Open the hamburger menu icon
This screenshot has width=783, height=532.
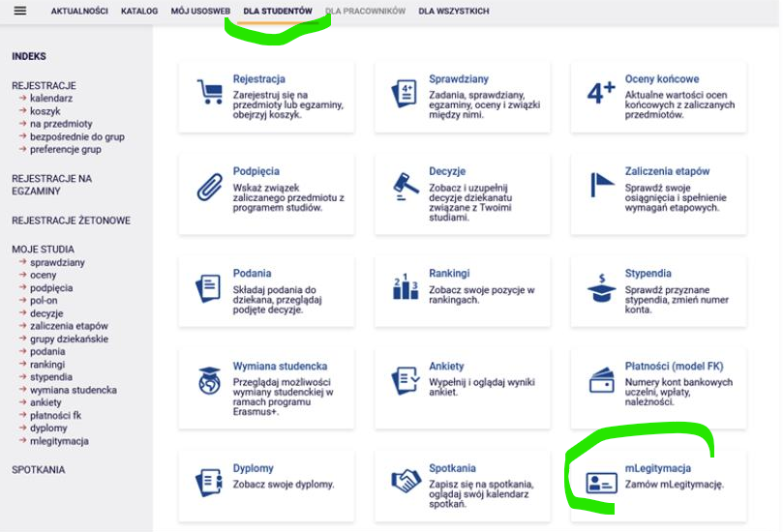[20, 11]
